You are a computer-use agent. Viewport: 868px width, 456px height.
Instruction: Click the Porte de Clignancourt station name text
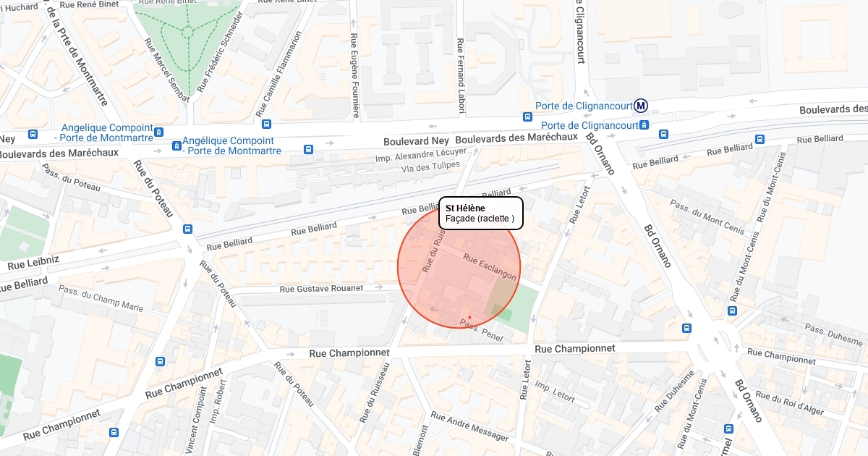tap(583, 106)
